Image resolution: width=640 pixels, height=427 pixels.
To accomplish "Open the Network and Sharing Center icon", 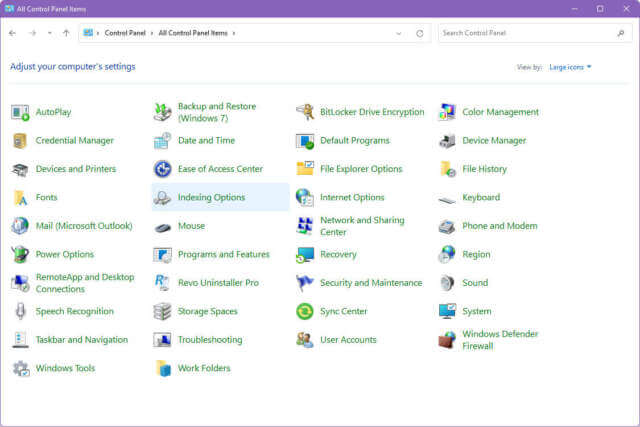I will coord(305,226).
